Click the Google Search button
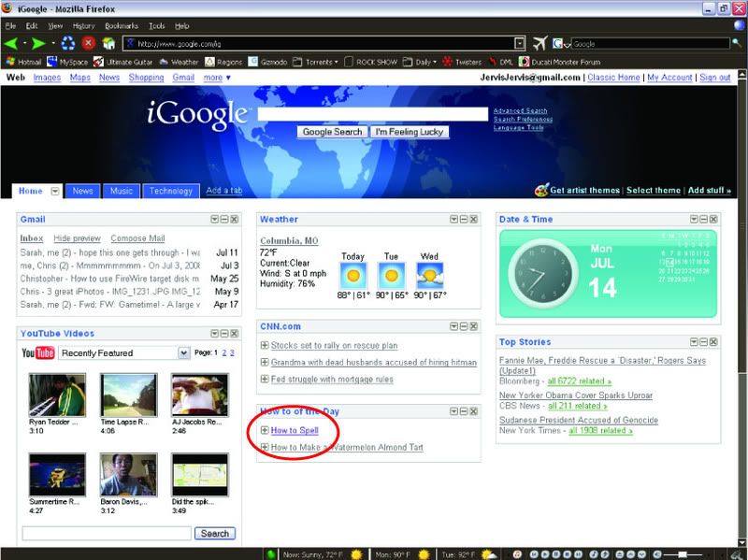 (333, 132)
